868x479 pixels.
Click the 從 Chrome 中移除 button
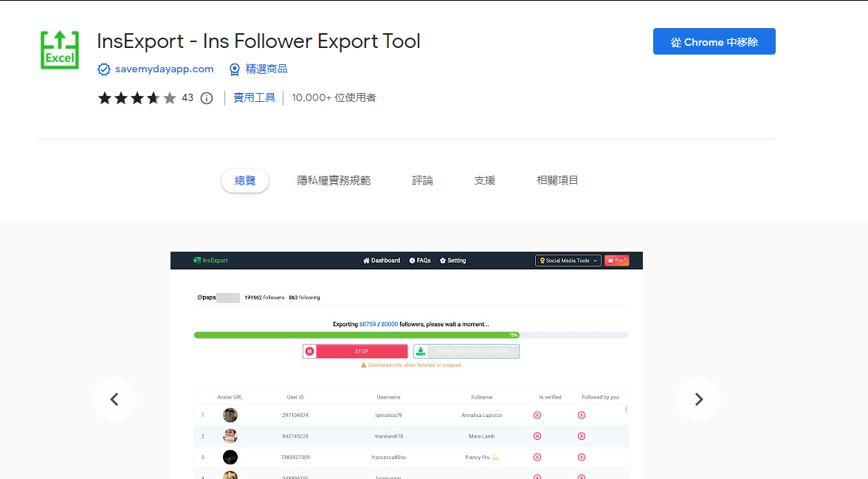(714, 41)
